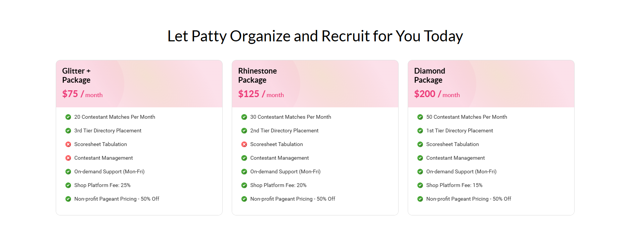
Task: Click green check beside Shop Platform Fee: 25%
Action: [x=68, y=185]
